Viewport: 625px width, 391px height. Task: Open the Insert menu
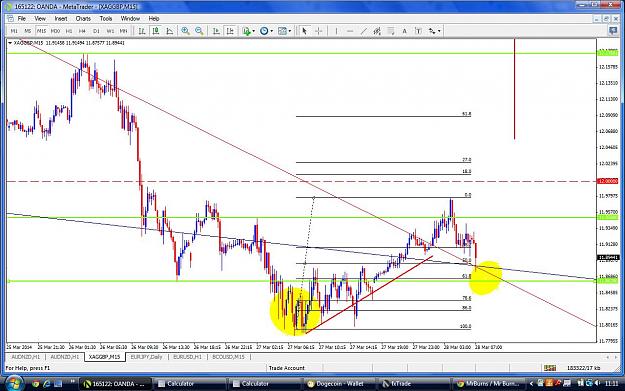pos(61,18)
